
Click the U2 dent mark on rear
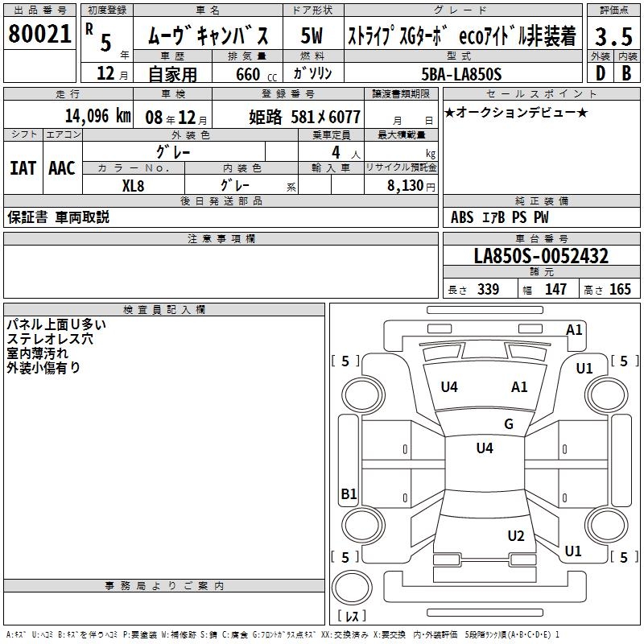[516, 536]
